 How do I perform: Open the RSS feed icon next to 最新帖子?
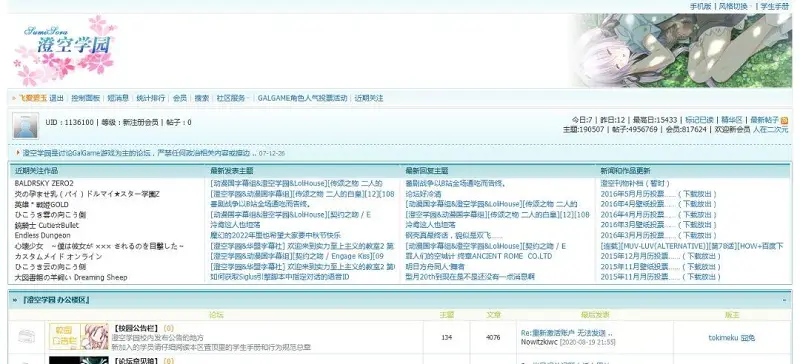pyautogui.click(x=785, y=120)
